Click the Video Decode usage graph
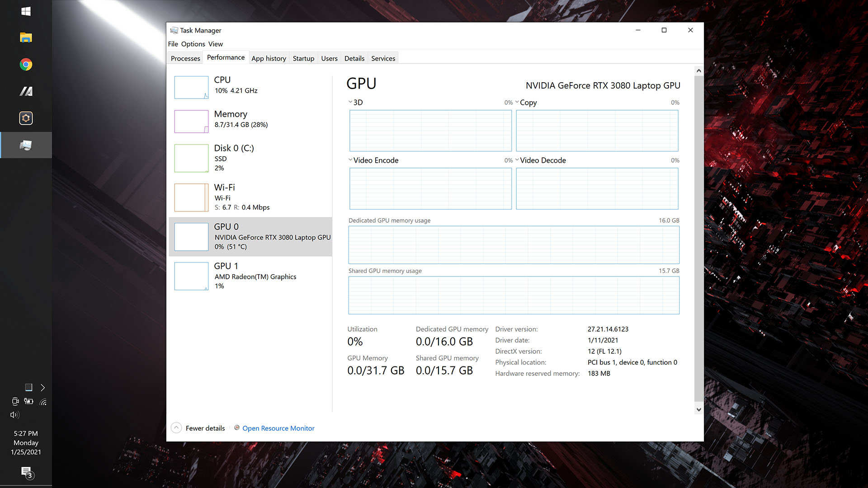 [597, 188]
